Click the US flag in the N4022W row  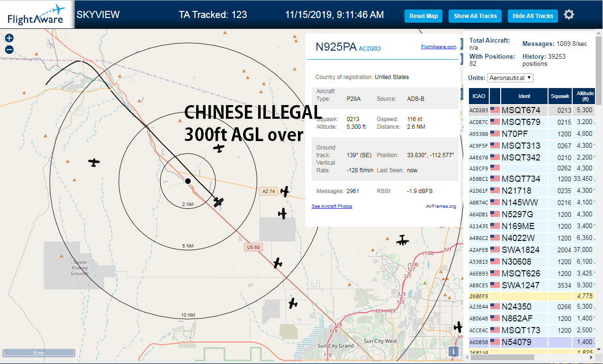pos(495,238)
